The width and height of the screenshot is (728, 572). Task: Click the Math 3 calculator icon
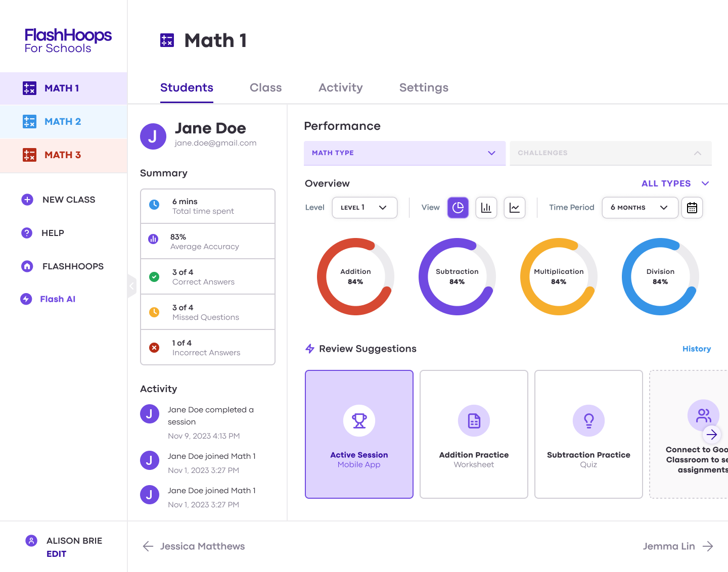pos(29,155)
